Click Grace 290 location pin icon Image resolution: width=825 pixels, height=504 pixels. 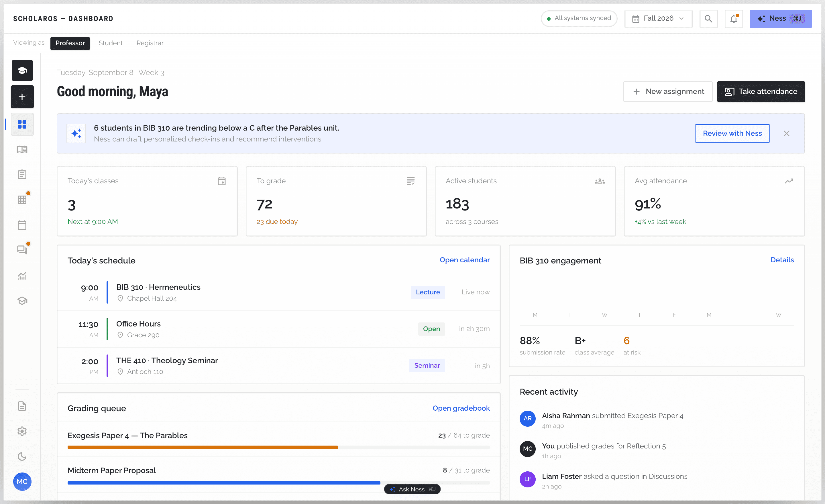120,335
